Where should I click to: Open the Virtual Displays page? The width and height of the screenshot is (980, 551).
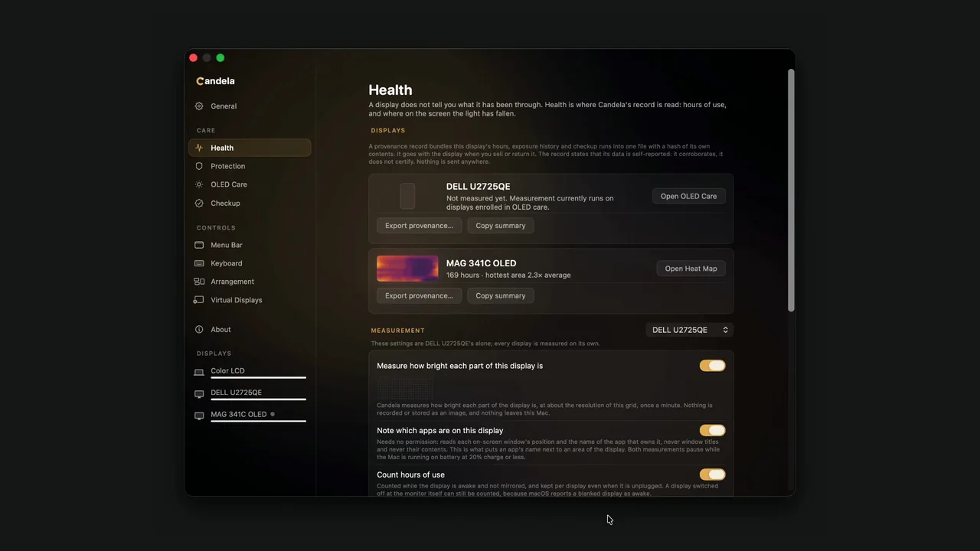(x=250, y=300)
